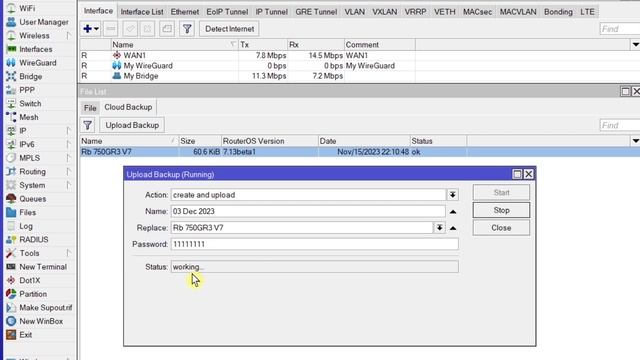Select the Rb 750GR3 V7 backup row
Viewport: 640px width, 360px height.
(359, 152)
